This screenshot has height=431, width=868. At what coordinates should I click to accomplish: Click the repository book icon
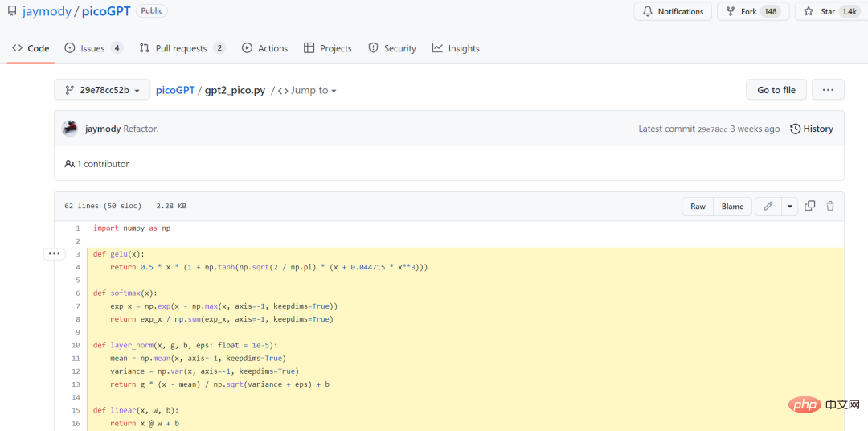pyautogui.click(x=12, y=11)
